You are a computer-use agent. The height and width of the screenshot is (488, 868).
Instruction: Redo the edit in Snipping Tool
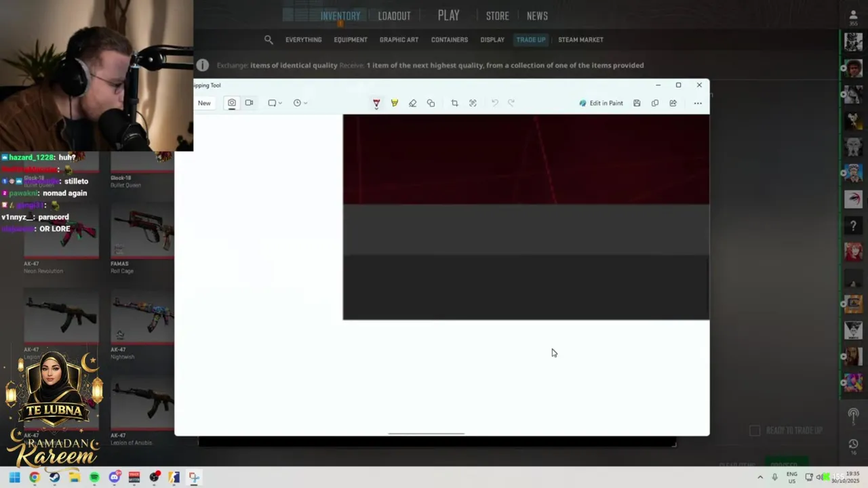[511, 103]
